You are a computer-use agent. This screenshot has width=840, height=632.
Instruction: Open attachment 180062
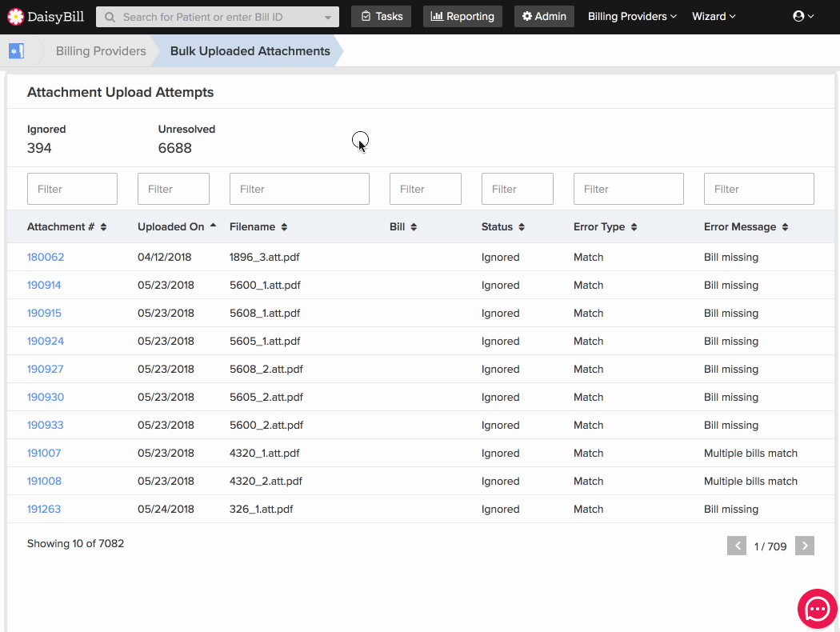[x=46, y=257]
